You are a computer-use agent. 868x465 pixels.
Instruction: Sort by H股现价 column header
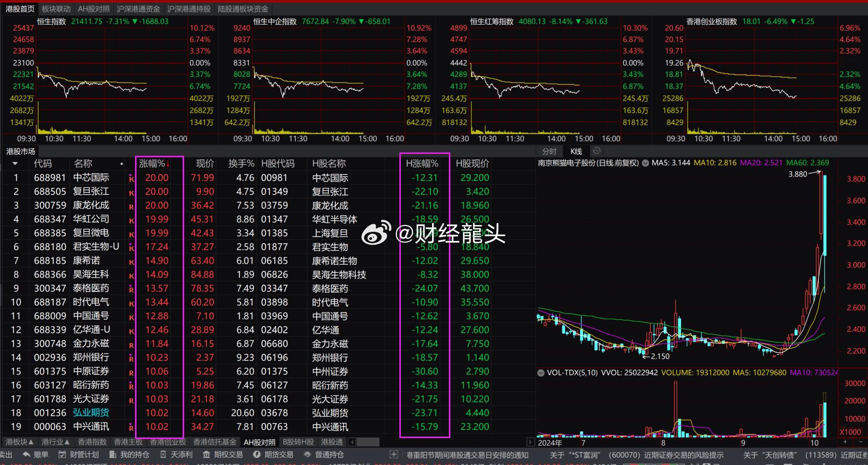tap(472, 163)
